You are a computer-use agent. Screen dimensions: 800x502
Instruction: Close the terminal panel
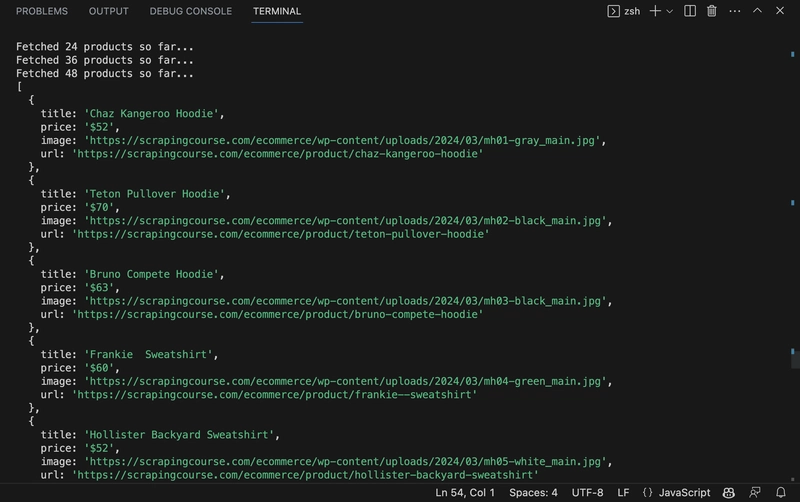780,11
